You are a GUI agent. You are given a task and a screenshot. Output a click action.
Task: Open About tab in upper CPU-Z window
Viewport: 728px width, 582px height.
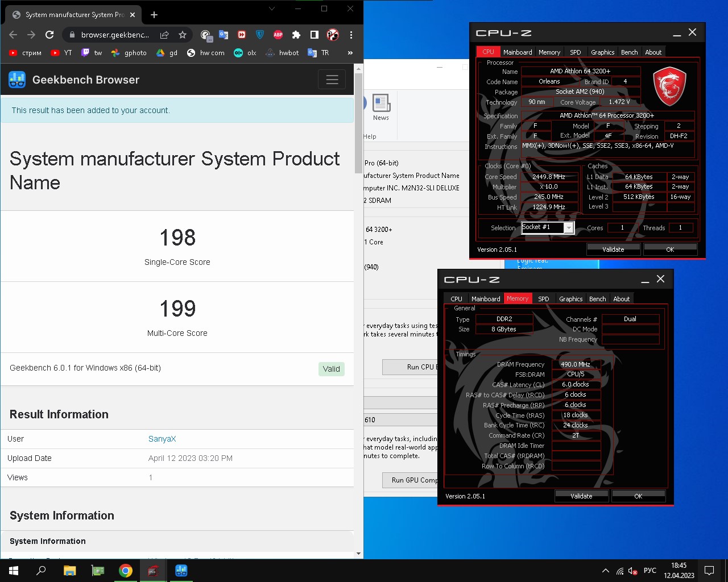[653, 52]
